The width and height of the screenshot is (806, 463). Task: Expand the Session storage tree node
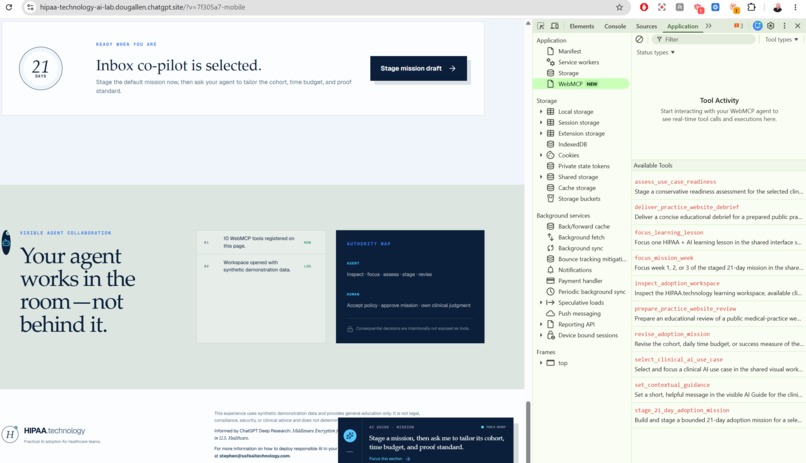point(541,122)
